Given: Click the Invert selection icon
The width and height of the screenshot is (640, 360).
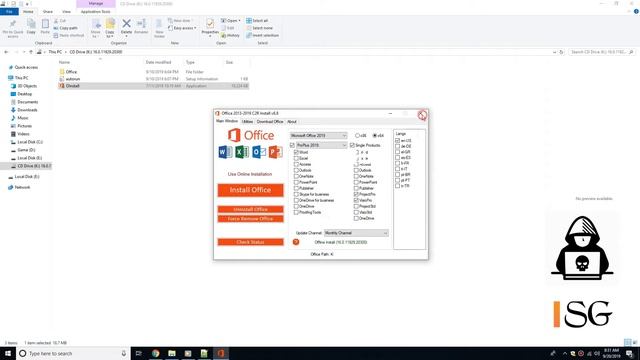Looking at the screenshot, I should 249,36.
